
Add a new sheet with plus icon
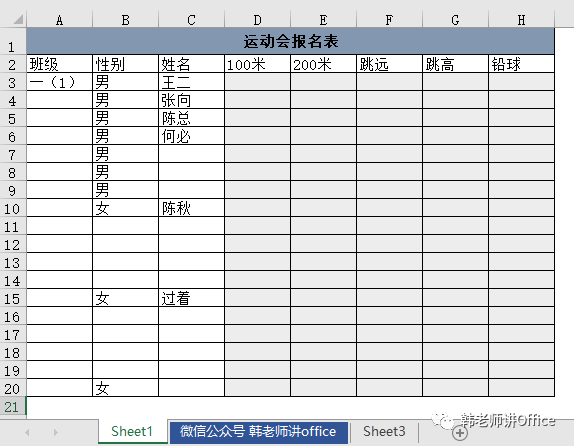(460, 433)
